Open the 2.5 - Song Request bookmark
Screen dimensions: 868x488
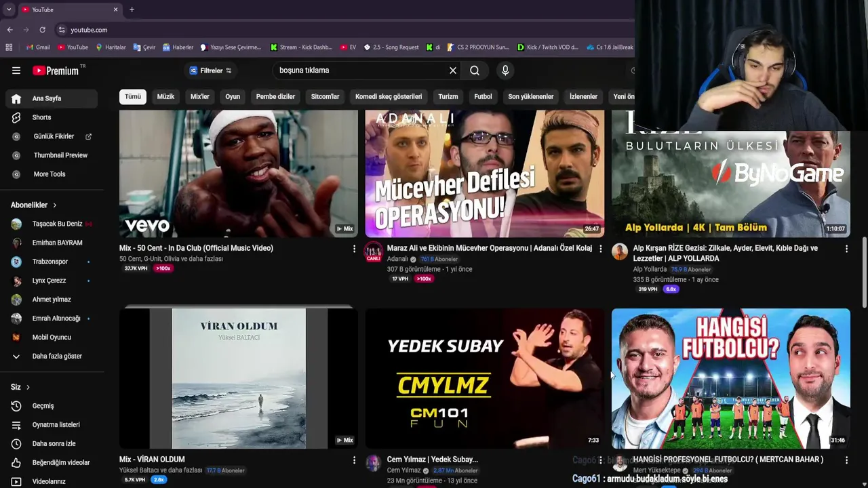pyautogui.click(x=391, y=47)
